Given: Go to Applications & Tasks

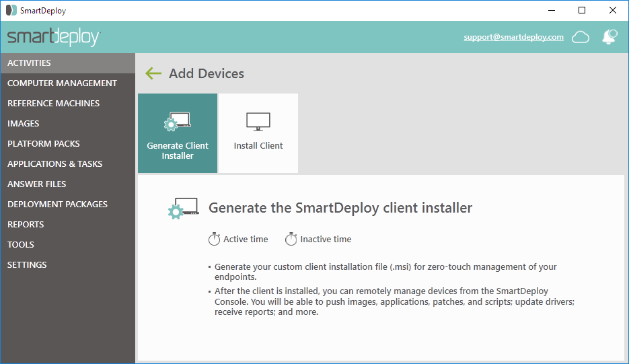Looking at the screenshot, I should point(68,163).
